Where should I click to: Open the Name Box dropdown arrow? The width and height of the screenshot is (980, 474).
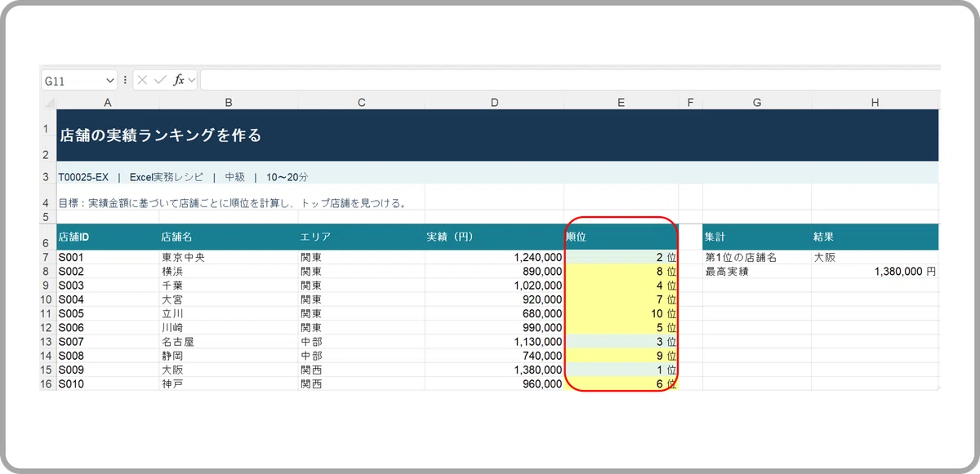[x=110, y=80]
